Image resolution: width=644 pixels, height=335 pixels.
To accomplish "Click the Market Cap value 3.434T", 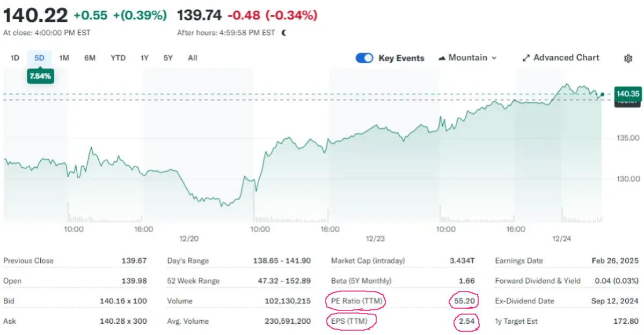I will point(462,261).
